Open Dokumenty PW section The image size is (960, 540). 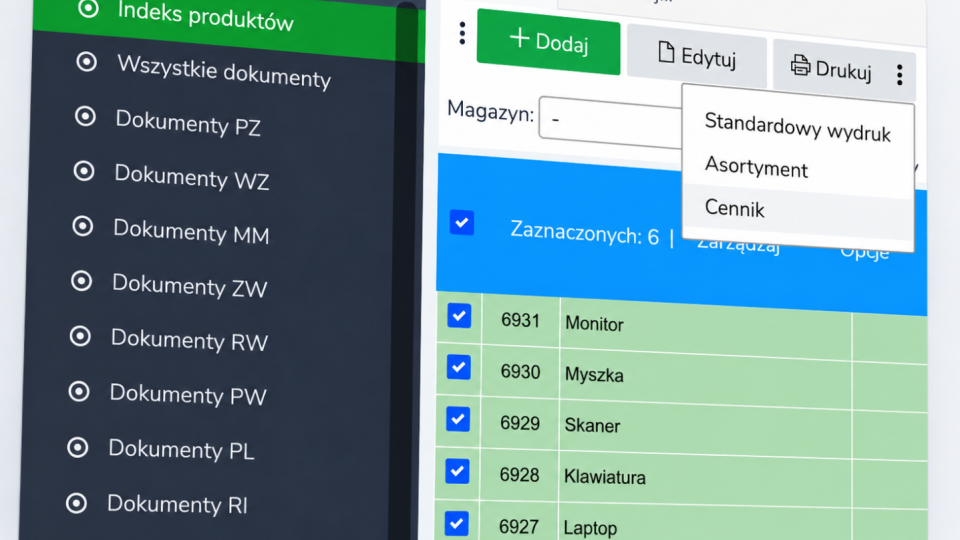point(187,395)
